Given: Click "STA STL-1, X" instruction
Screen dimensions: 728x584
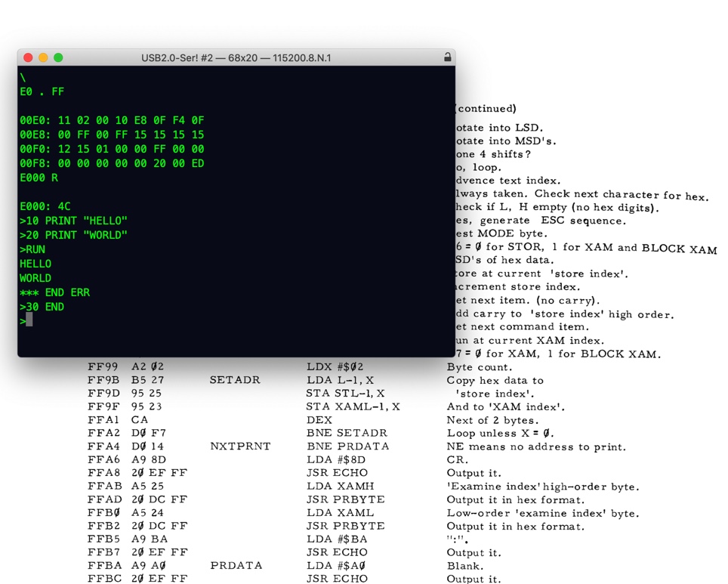Looking at the screenshot, I should (x=345, y=394).
